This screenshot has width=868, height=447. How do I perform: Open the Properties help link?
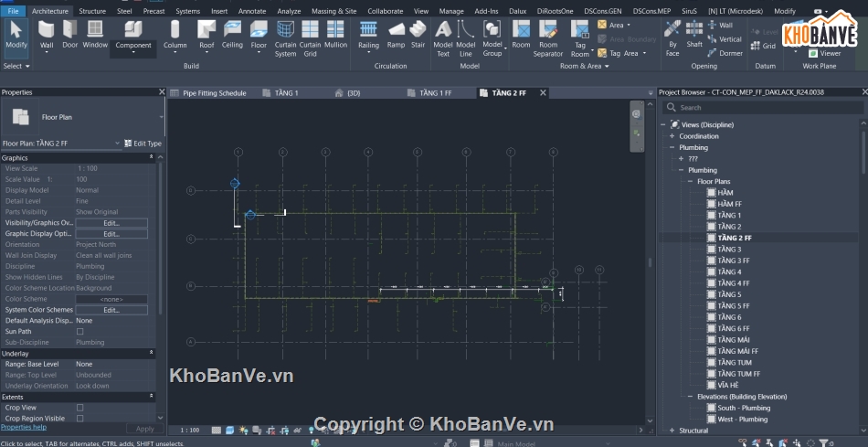coord(23,427)
